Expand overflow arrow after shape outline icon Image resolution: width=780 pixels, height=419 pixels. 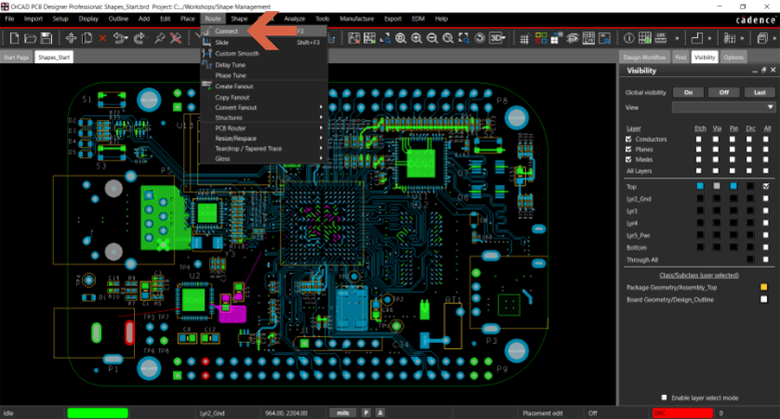pyautogui.click(x=709, y=38)
